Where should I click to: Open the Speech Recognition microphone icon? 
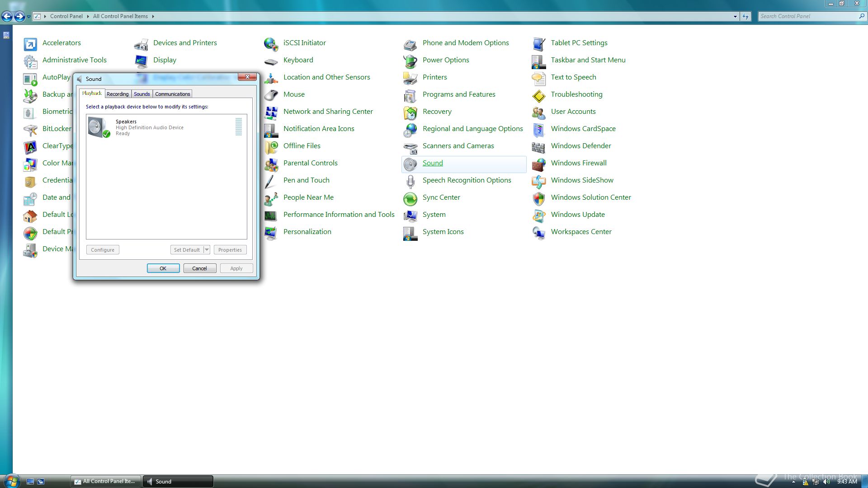pos(410,181)
